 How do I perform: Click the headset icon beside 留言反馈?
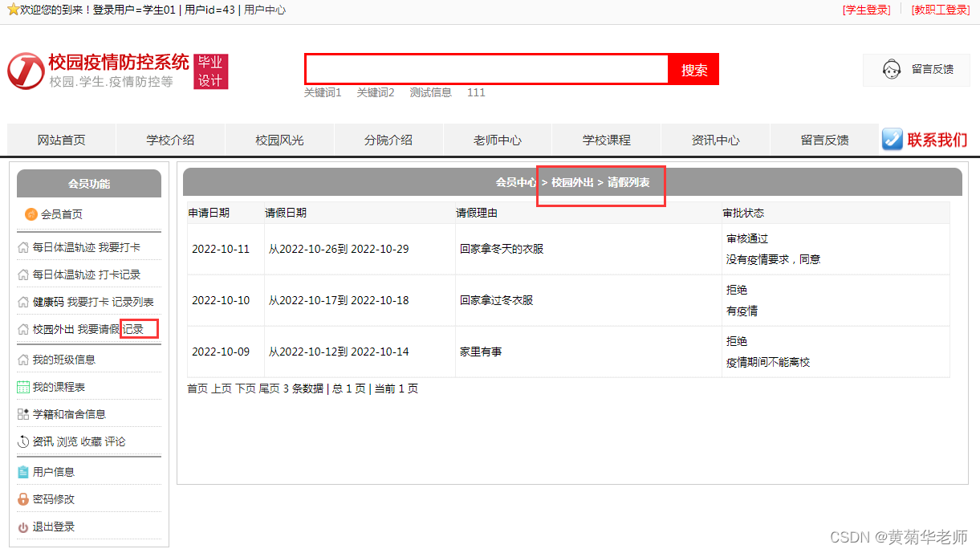pyautogui.click(x=890, y=69)
